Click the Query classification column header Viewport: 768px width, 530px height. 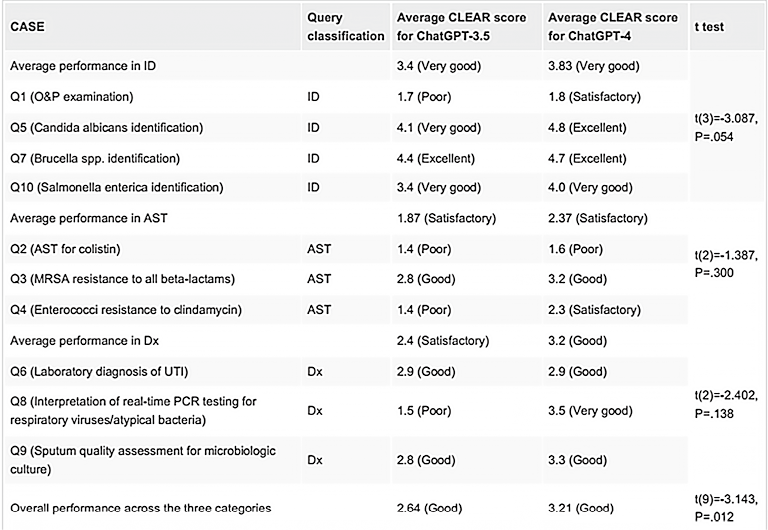click(345, 27)
